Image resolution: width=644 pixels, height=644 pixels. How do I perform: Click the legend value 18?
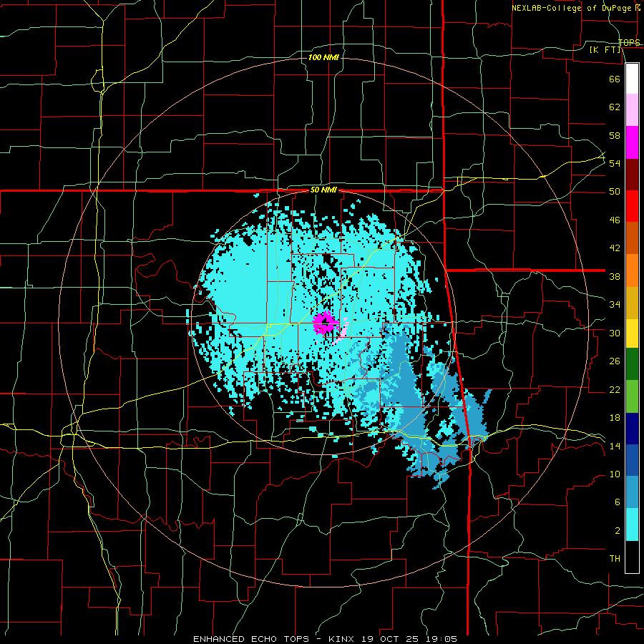coord(615,418)
